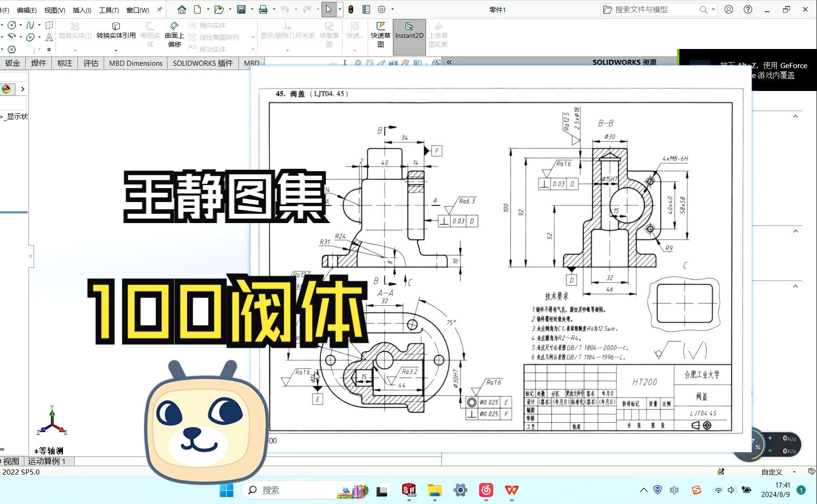817x504 pixels.
Task: Click the Windows Start button
Action: tap(227, 490)
